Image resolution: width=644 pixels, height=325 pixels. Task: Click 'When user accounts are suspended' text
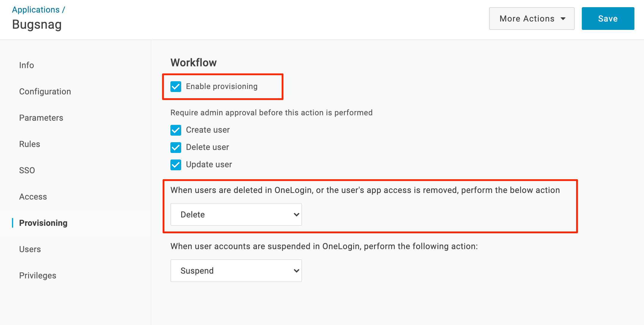(324, 246)
